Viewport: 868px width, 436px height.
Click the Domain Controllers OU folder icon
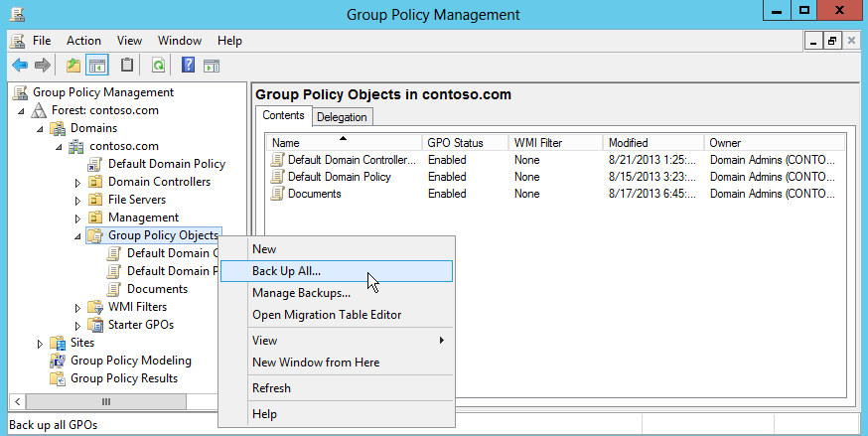(x=95, y=182)
